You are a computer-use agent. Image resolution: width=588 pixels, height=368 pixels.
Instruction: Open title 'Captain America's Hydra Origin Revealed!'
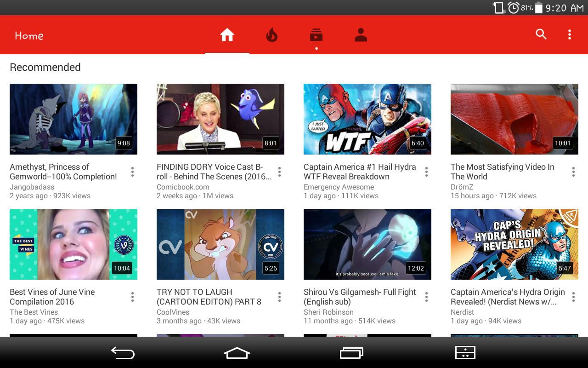(508, 297)
